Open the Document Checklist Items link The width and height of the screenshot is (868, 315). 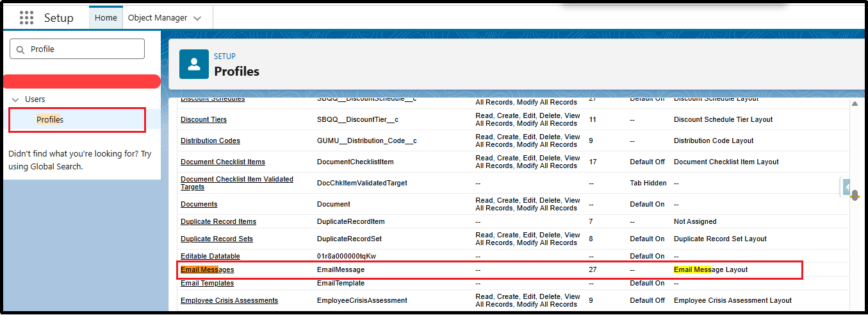click(222, 162)
